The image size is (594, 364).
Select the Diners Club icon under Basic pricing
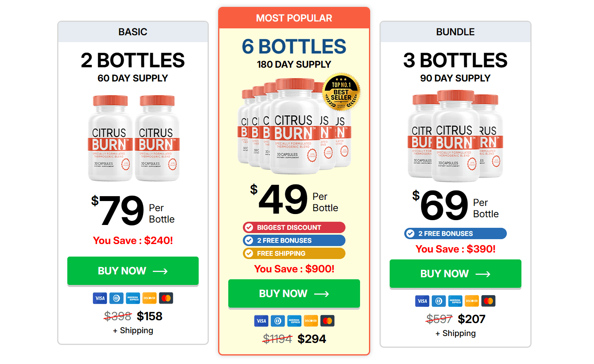coord(116,298)
